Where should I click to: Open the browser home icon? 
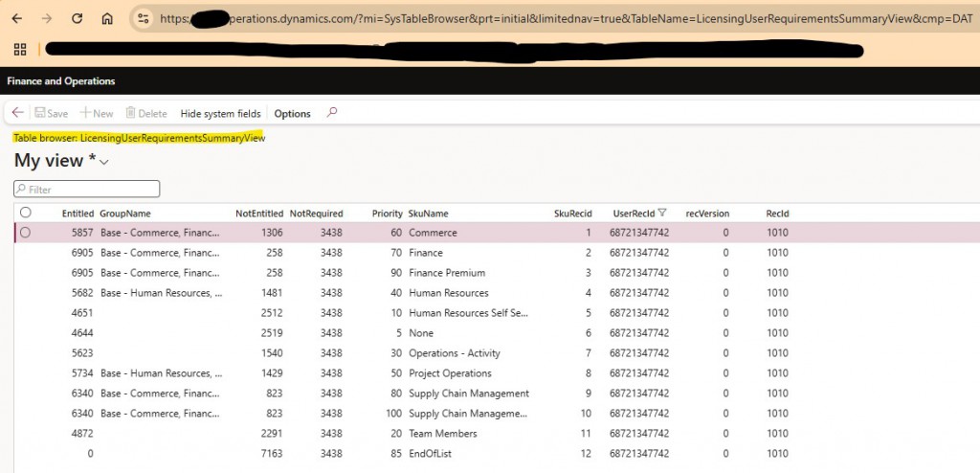click(107, 19)
